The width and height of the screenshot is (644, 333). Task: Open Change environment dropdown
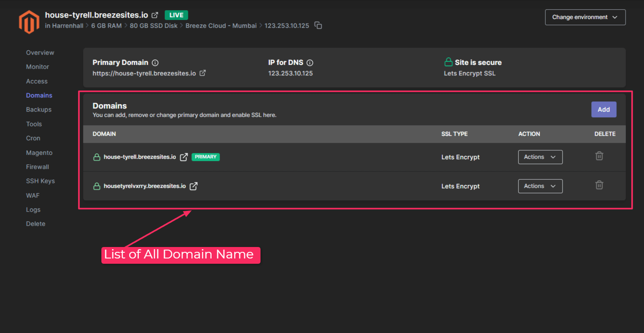pos(585,17)
